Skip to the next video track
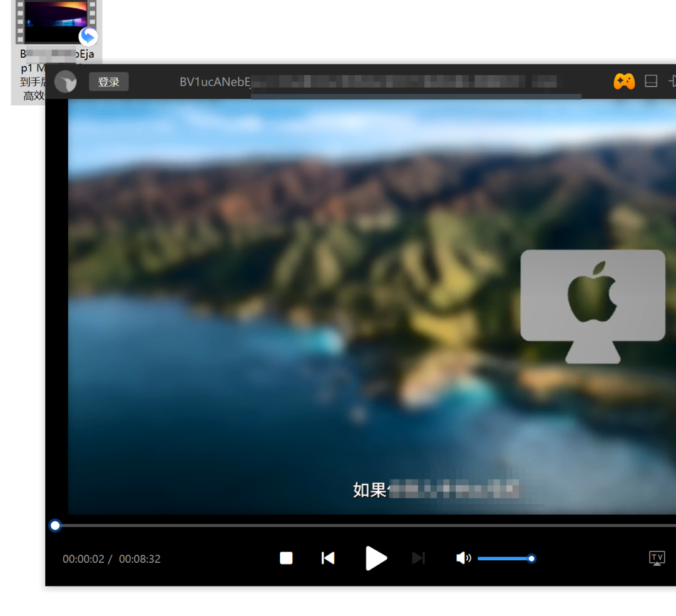The image size is (676, 616). (x=418, y=558)
